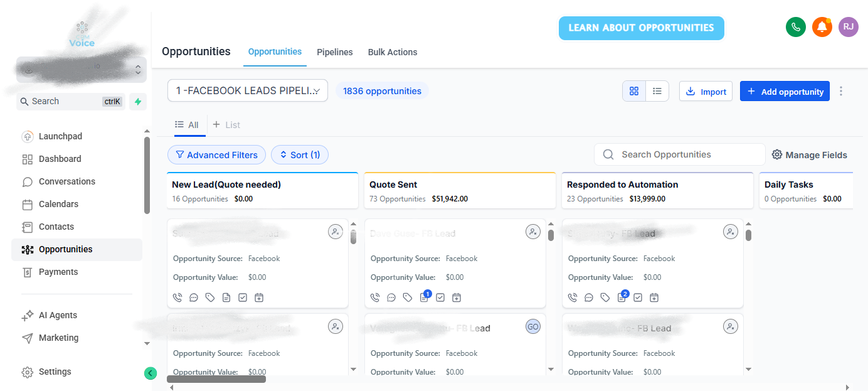Click unassigned owner icon on first New Lead card
This screenshot has width=868, height=391.
point(336,232)
